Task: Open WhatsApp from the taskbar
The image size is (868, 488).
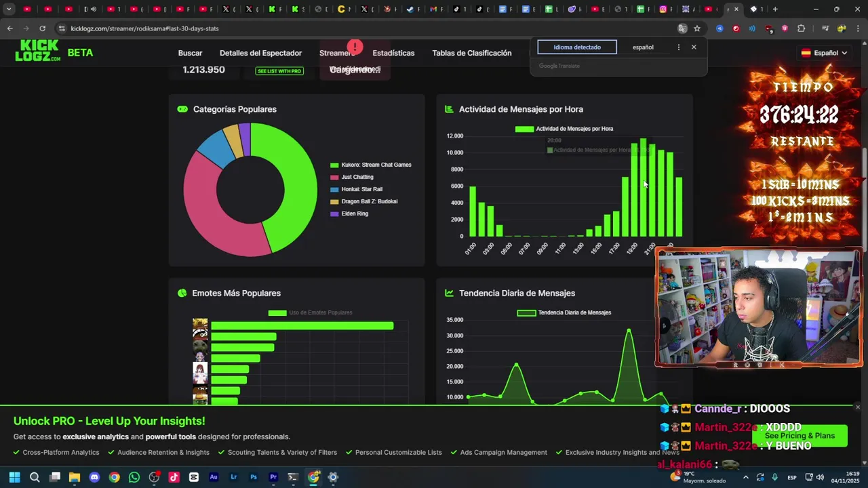Action: click(x=134, y=477)
